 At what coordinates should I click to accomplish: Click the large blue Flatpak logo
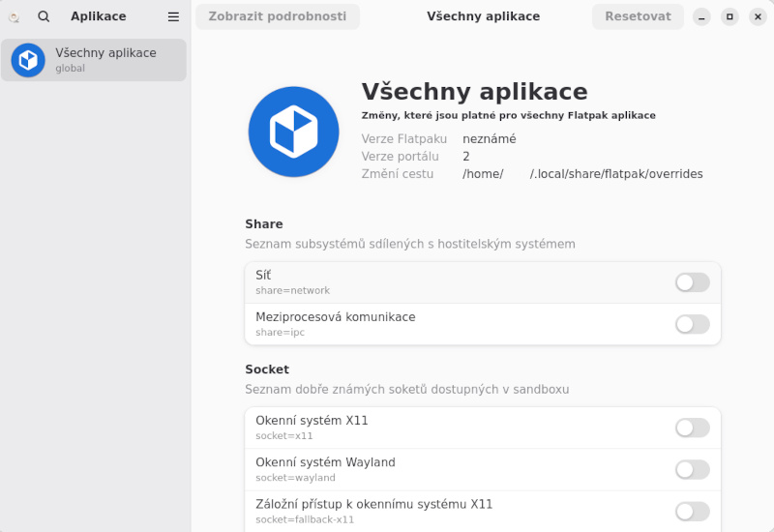(293, 132)
